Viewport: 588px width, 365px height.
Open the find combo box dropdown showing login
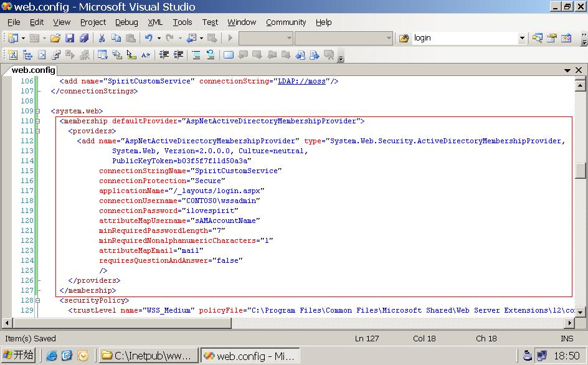click(521, 38)
